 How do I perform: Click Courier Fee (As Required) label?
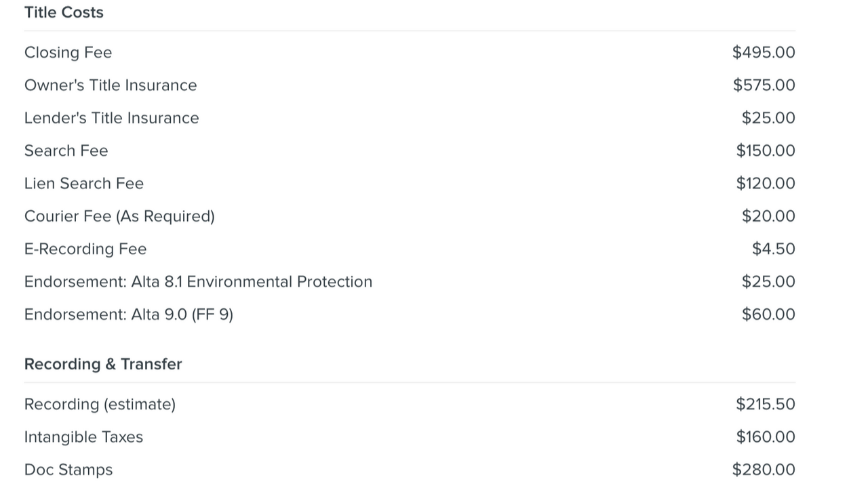pyautogui.click(x=119, y=216)
